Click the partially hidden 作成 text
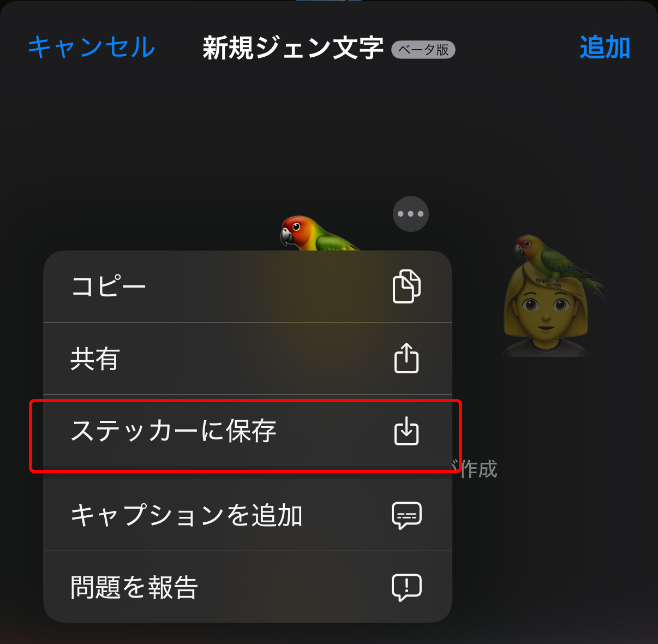 (475, 469)
